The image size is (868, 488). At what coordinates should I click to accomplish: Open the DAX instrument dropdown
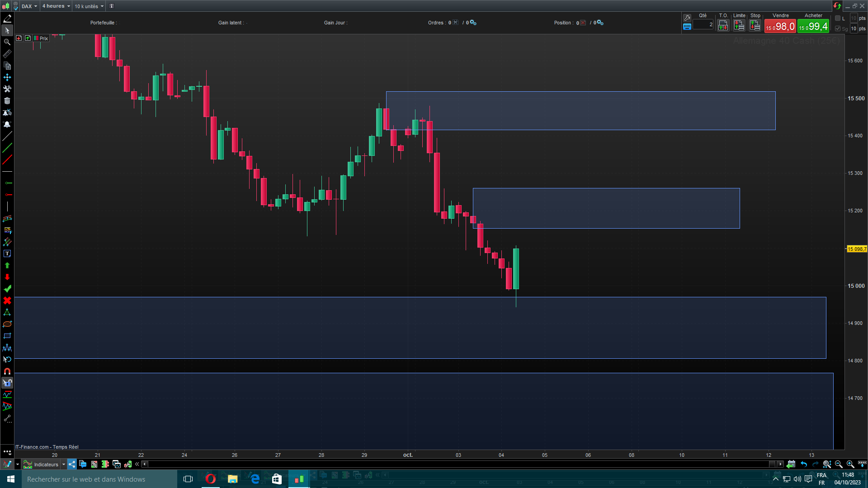pos(29,6)
